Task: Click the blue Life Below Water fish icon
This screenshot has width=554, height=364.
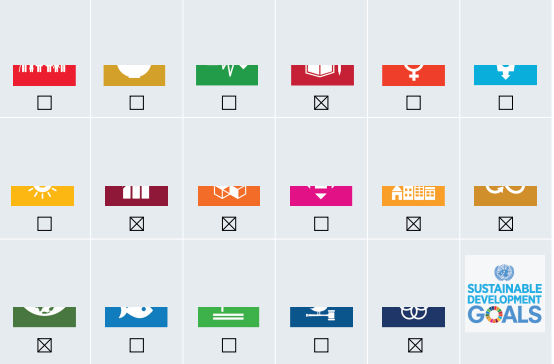Action: 136,317
